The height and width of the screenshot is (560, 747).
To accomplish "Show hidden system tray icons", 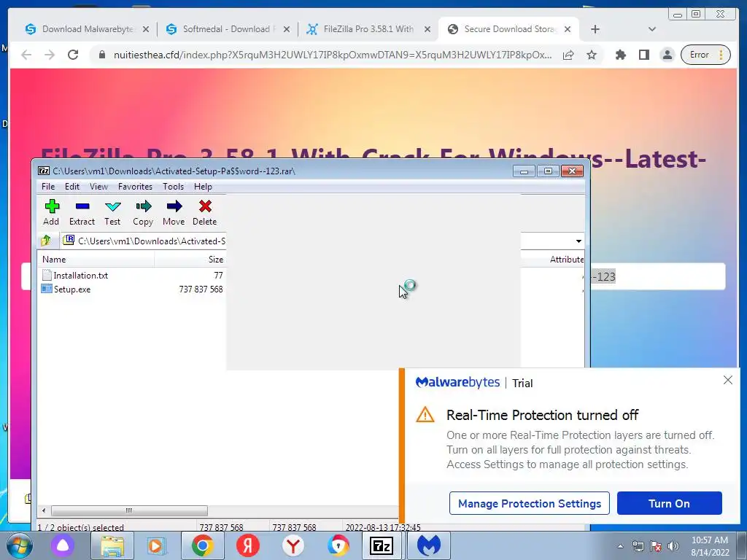I will (620, 546).
